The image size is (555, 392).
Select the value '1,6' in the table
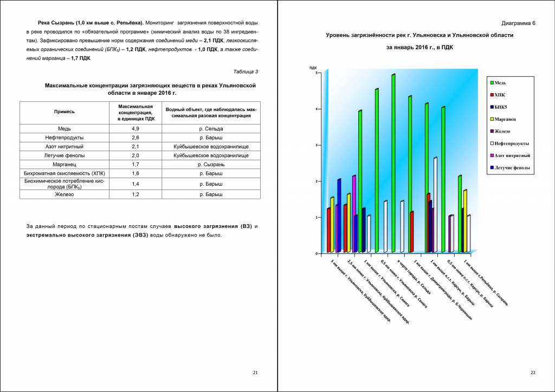[x=135, y=173]
